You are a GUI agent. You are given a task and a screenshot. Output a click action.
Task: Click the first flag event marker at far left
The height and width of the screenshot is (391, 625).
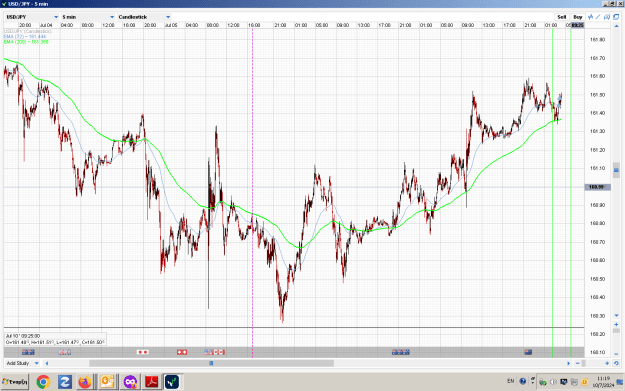pyautogui.click(x=28, y=352)
